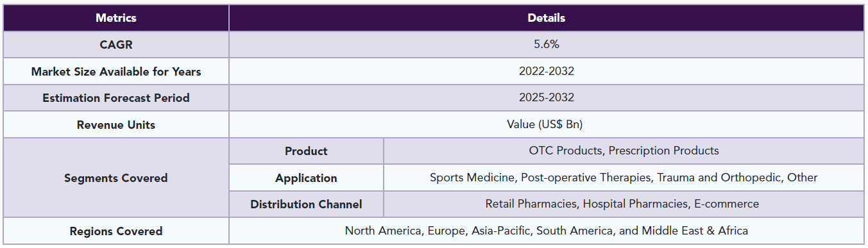This screenshot has height=248, width=868.
Task: Select the Segments Covered cell
Action: (116, 178)
